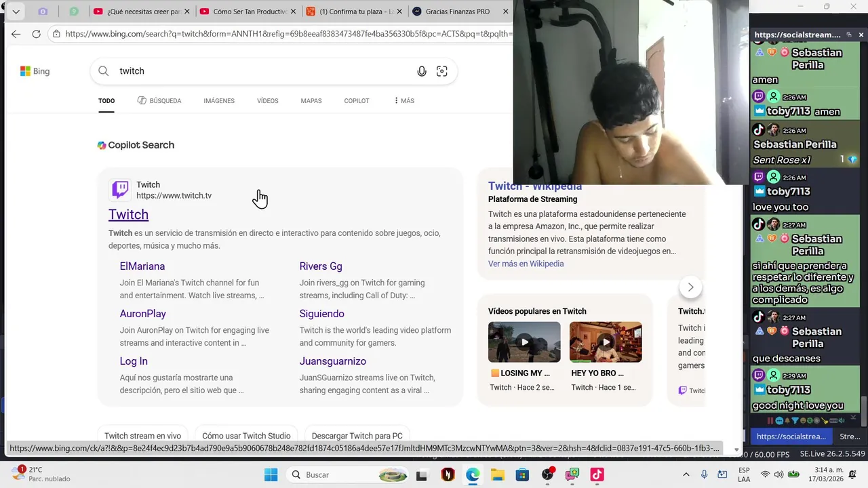Reload the Bing page
Viewport: 868px width, 488px height.
[37, 34]
